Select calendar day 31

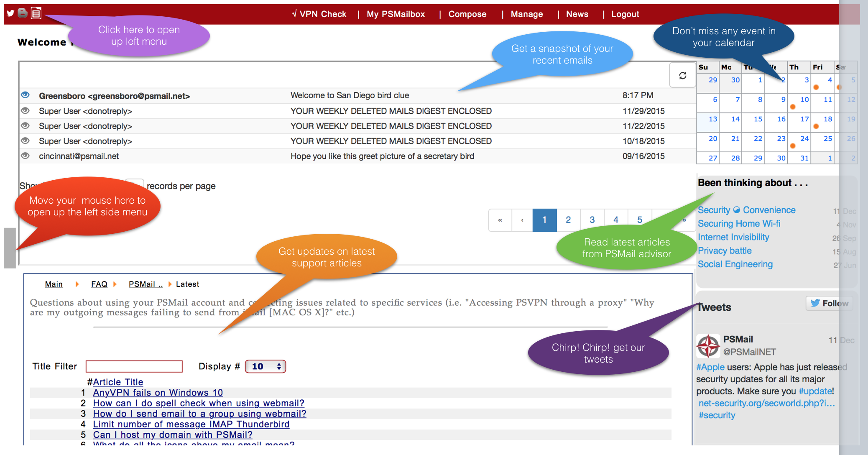[x=799, y=158]
